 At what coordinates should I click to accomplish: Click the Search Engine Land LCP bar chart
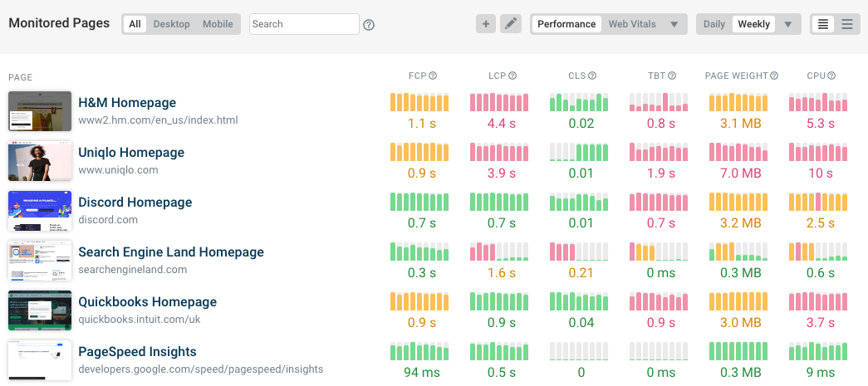[x=499, y=252]
